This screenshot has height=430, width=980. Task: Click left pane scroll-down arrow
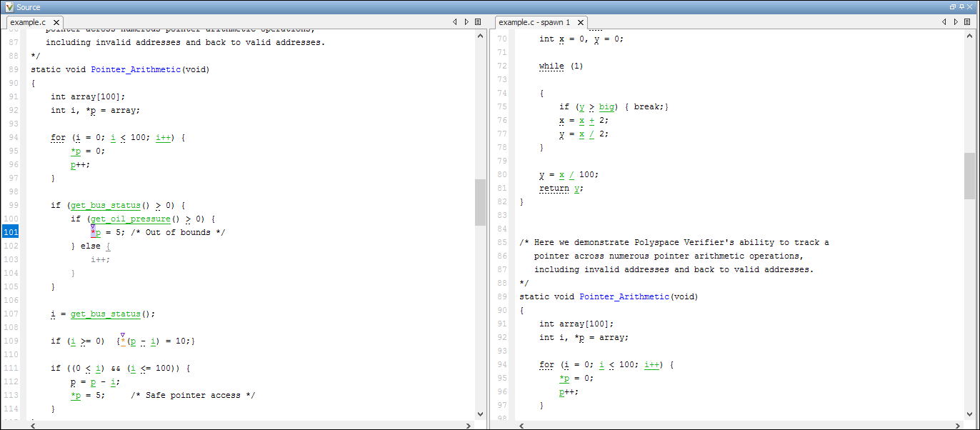480,414
